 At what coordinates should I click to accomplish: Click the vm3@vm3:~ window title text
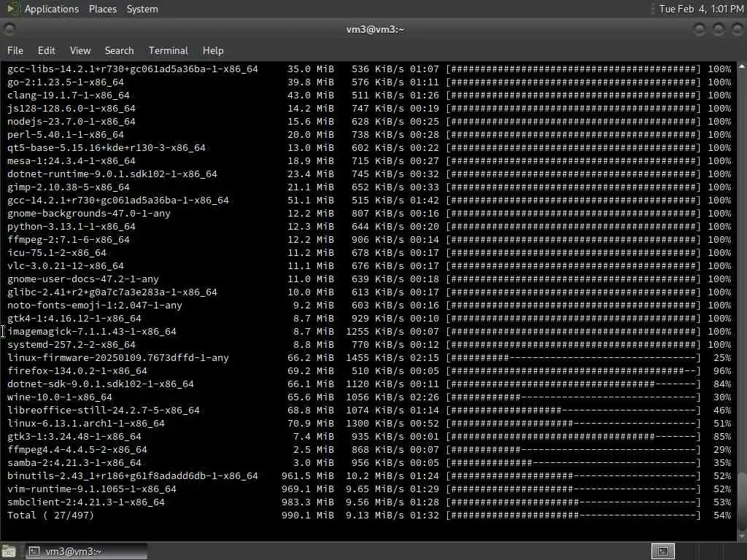(x=375, y=29)
